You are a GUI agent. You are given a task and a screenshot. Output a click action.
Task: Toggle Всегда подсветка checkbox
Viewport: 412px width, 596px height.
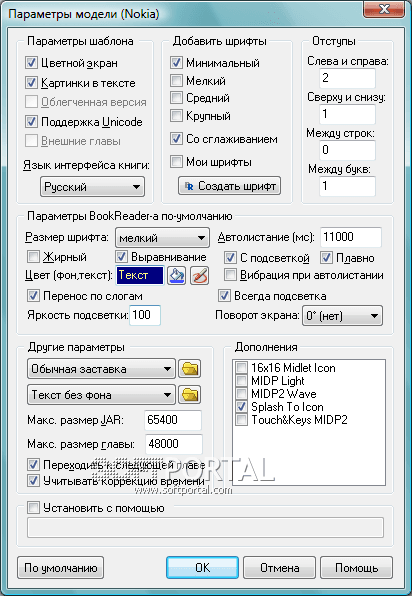pyautogui.click(x=224, y=296)
